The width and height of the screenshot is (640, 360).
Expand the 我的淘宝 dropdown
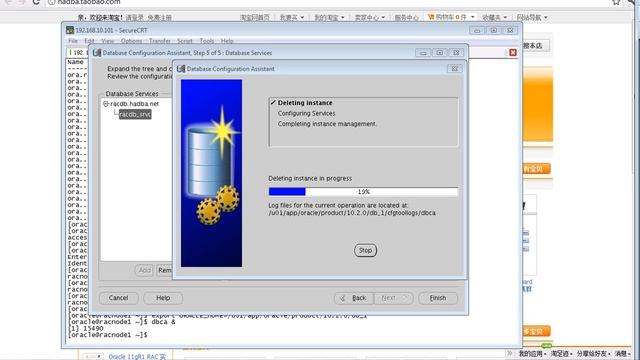[x=329, y=17]
